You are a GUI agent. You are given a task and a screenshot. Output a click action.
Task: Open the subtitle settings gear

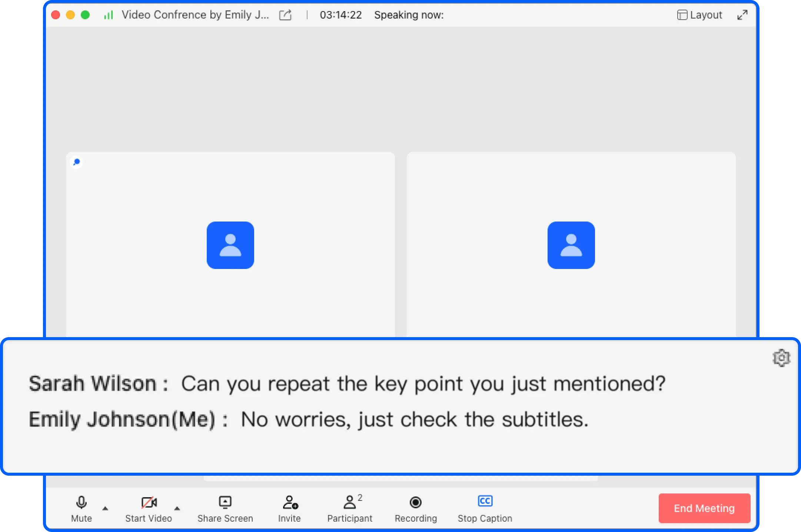pyautogui.click(x=781, y=358)
